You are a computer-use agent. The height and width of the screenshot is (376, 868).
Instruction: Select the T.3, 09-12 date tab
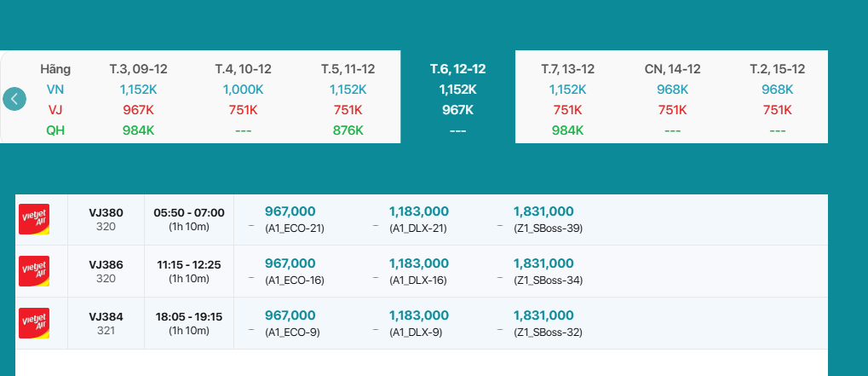(137, 69)
